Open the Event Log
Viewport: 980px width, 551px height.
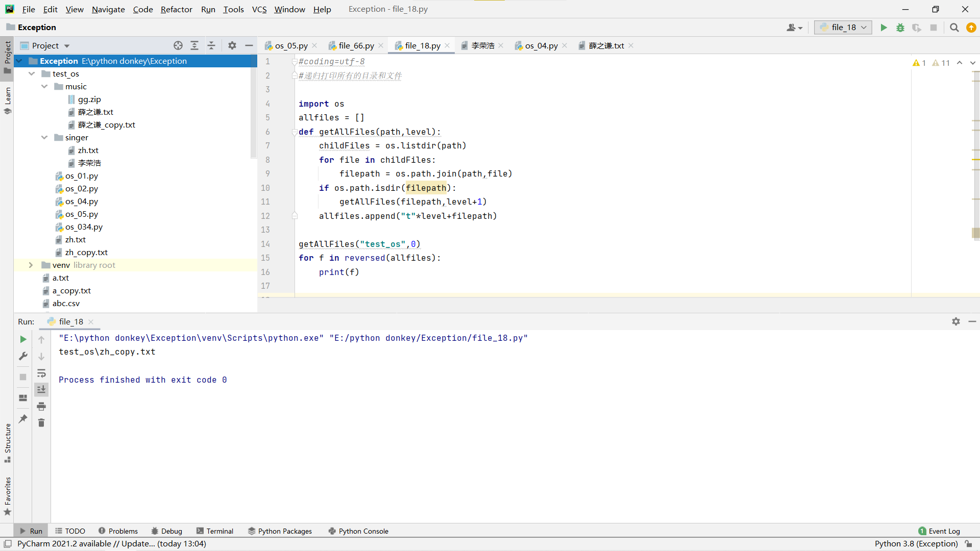(x=939, y=531)
